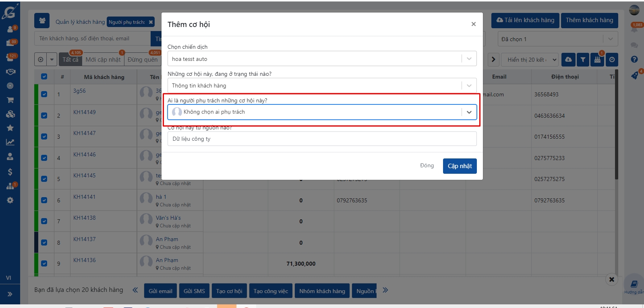Open settings gear in left sidebar

coord(10,200)
